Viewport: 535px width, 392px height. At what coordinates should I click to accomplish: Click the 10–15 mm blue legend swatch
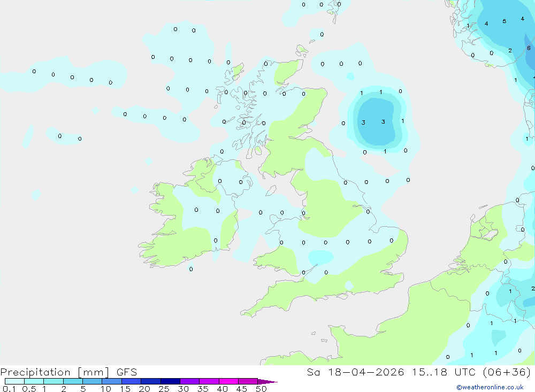click(x=112, y=381)
